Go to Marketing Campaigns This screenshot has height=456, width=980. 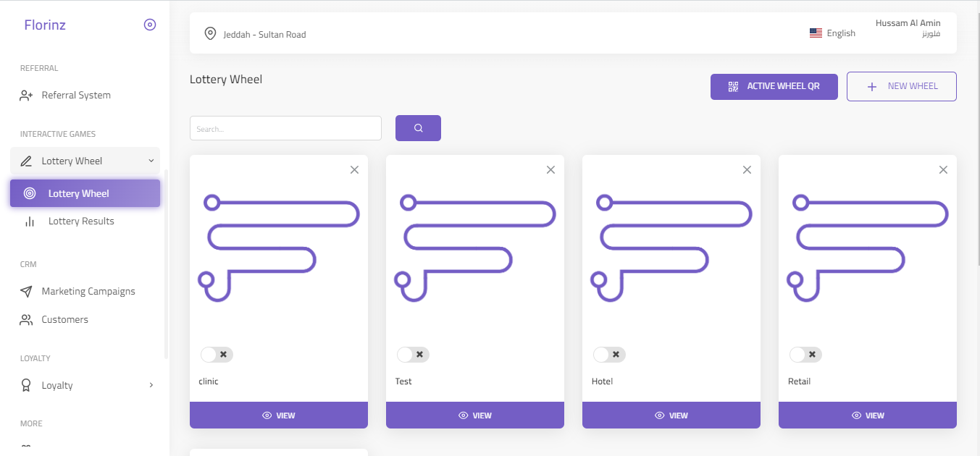point(88,292)
